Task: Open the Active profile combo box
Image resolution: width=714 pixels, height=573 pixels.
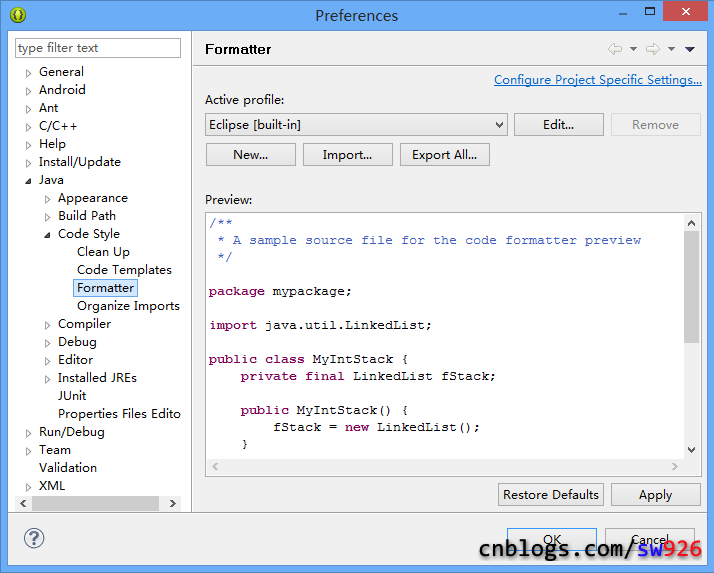Action: 357,125
